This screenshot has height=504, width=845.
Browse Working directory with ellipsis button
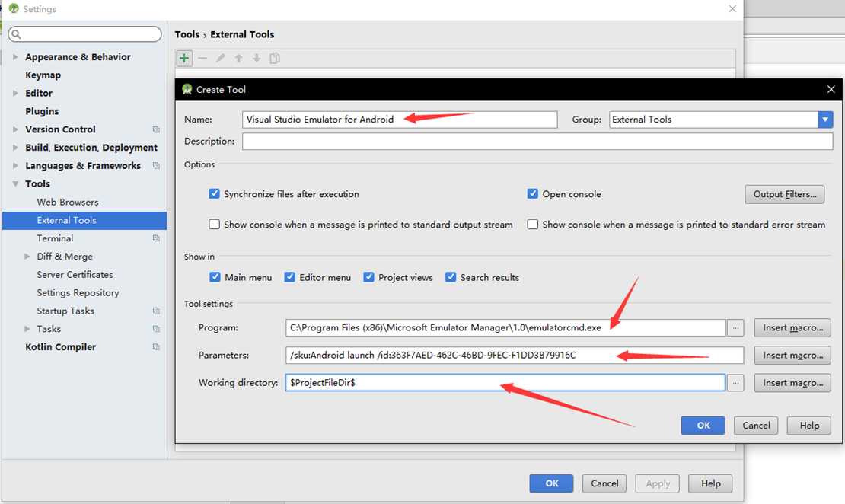tap(735, 383)
